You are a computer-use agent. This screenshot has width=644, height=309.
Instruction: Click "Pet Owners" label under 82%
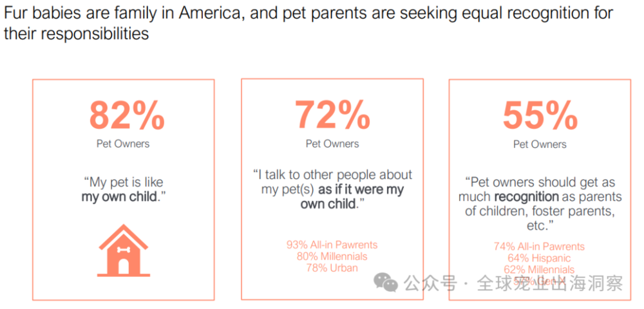point(123,144)
